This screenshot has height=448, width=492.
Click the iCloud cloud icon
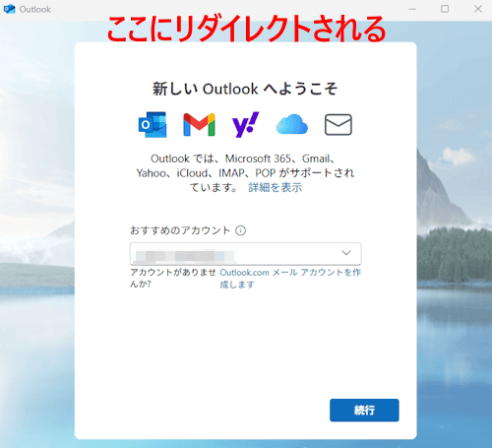click(292, 124)
